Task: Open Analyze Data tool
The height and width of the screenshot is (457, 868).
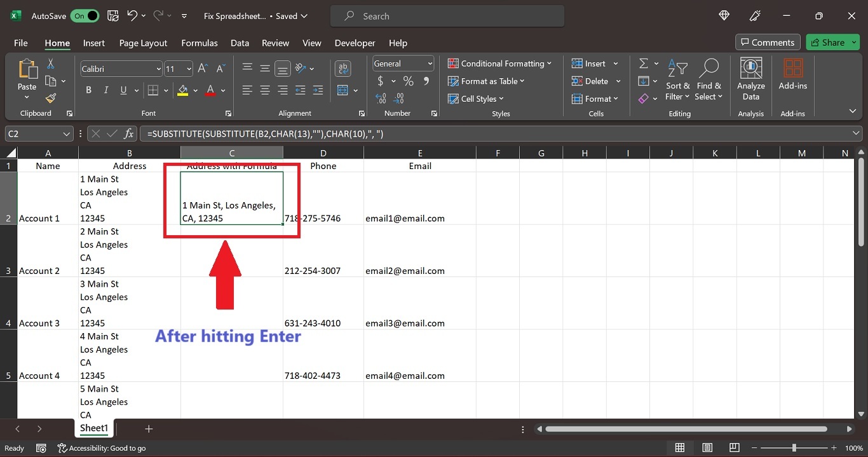Action: [x=750, y=79]
